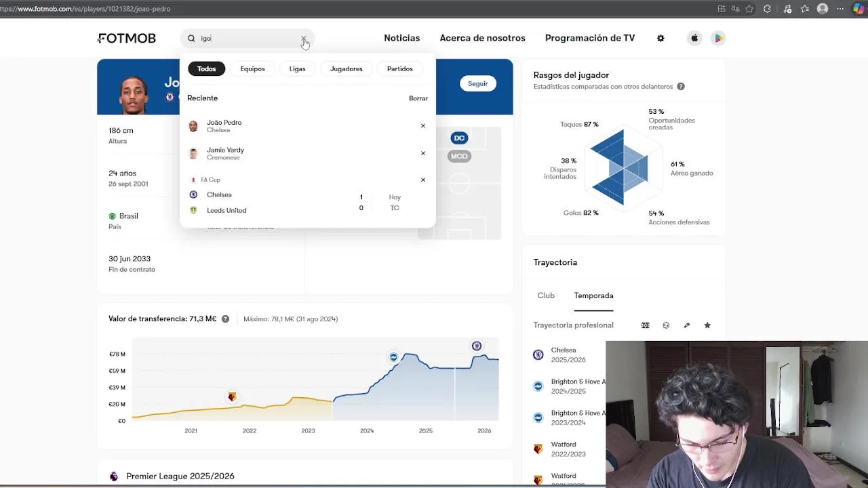This screenshot has height=488, width=868.
Task: Open Chelsea 2025/2026 season row
Action: pyautogui.click(x=569, y=355)
